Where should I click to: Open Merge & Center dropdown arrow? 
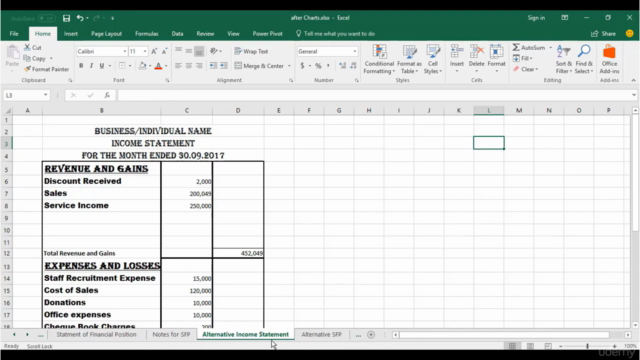pos(289,66)
